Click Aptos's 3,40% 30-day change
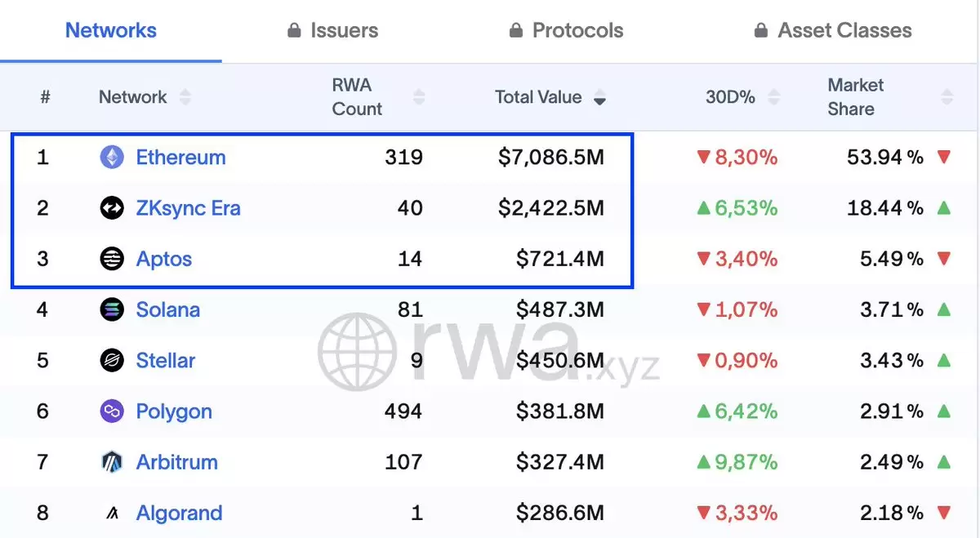Viewport: 980px width, 538px height. pyautogui.click(x=737, y=259)
